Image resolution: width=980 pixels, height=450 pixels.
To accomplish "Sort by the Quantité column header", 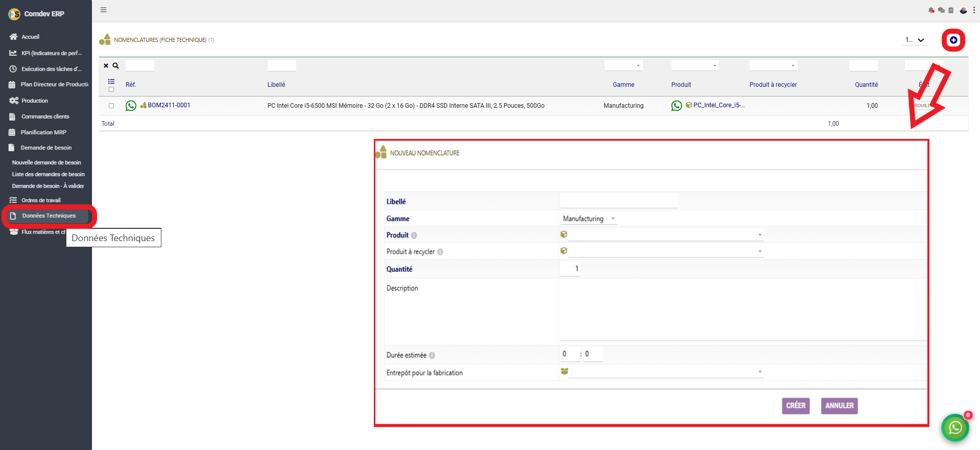I will pos(867,85).
